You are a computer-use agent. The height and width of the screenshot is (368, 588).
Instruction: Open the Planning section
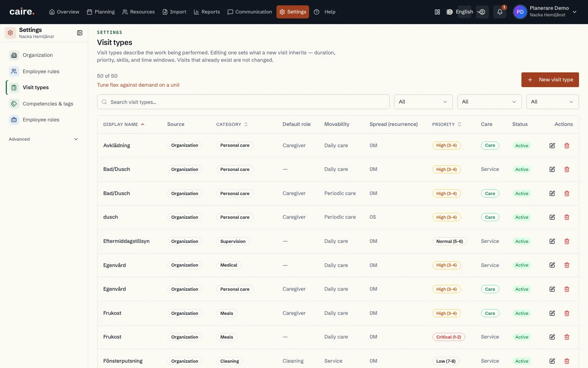[x=101, y=12]
